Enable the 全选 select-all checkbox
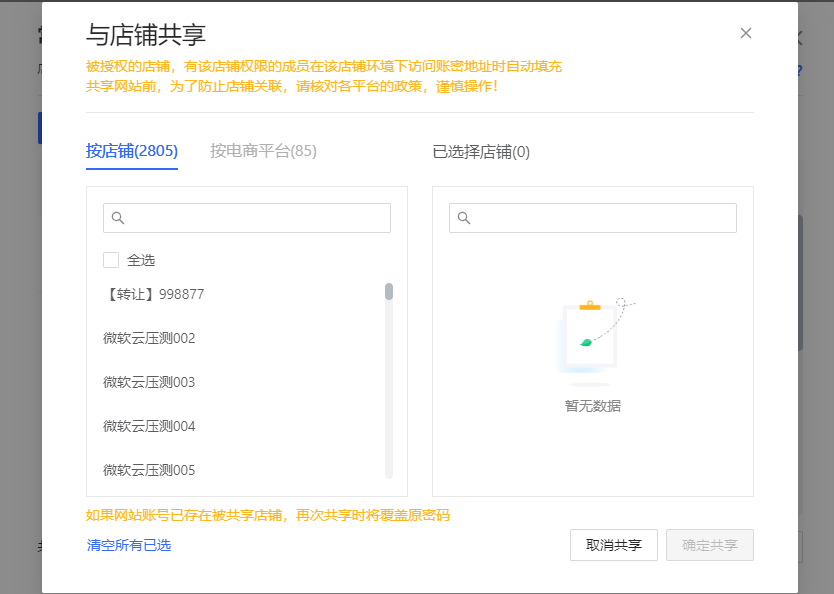The image size is (834, 594). (x=110, y=258)
